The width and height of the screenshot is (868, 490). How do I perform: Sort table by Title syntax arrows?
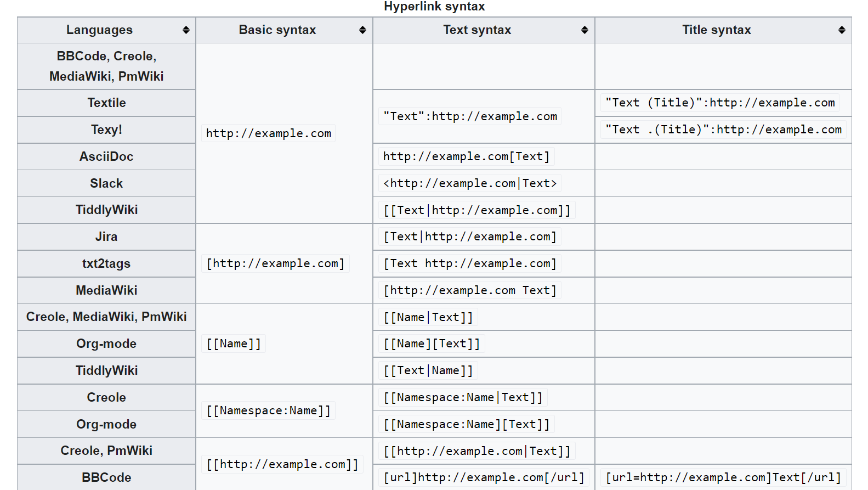click(x=842, y=30)
